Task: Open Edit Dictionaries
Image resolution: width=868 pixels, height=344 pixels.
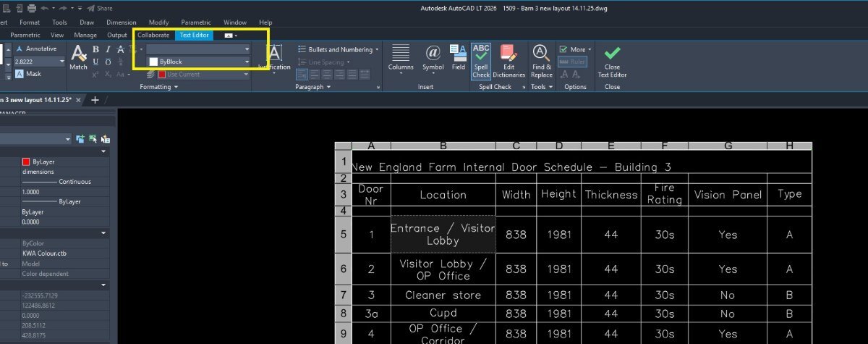Action: [x=509, y=61]
